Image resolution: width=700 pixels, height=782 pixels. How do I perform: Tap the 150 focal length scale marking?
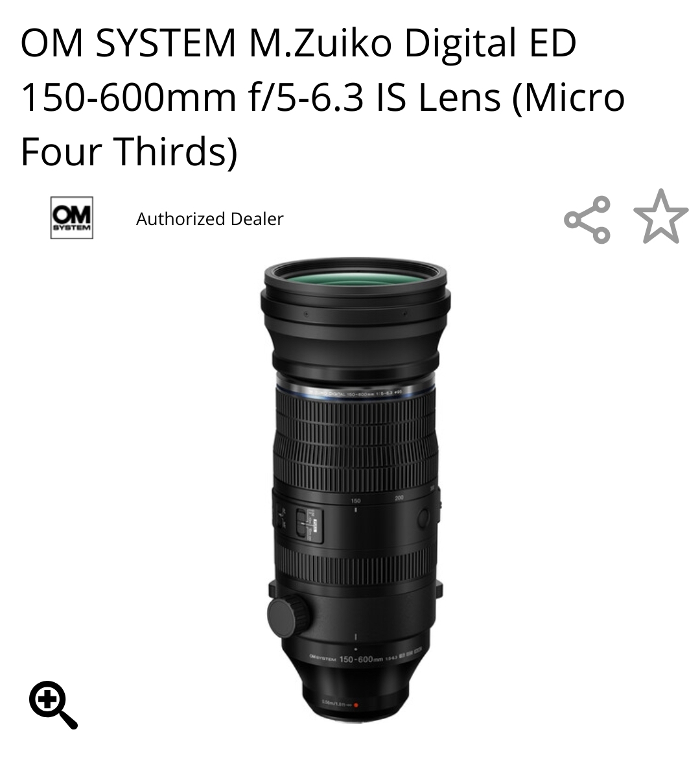pyautogui.click(x=355, y=501)
